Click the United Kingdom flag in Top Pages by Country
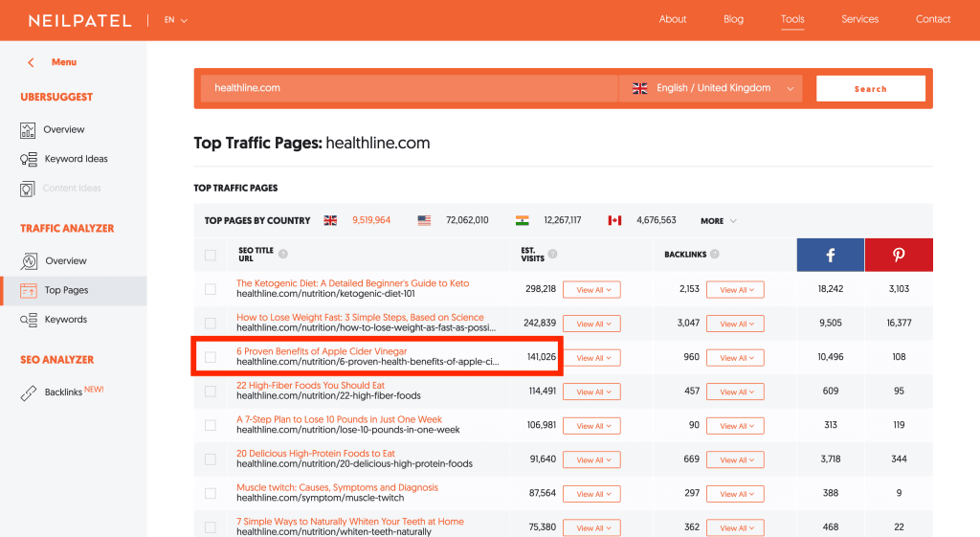 (330, 221)
